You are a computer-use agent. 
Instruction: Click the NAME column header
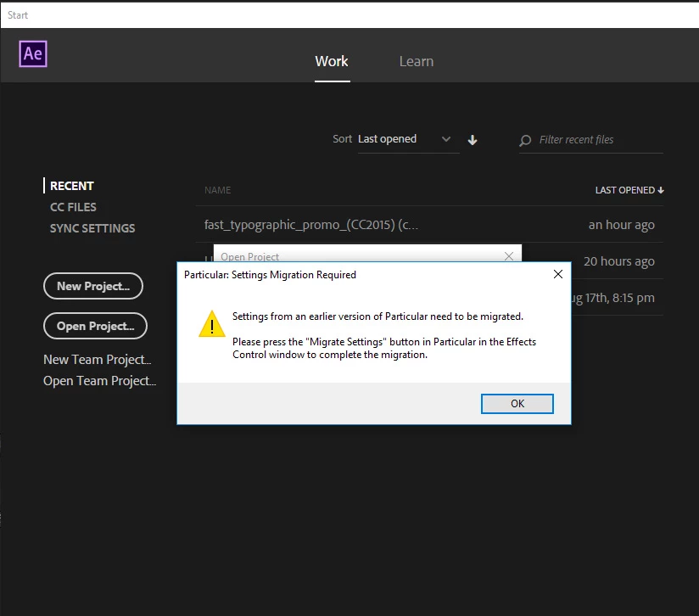pyautogui.click(x=217, y=190)
